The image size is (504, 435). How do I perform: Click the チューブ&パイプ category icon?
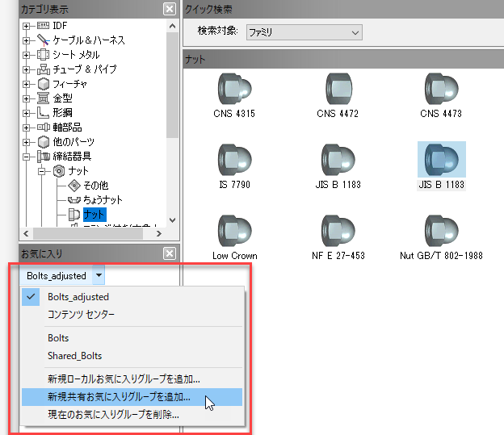tap(43, 69)
